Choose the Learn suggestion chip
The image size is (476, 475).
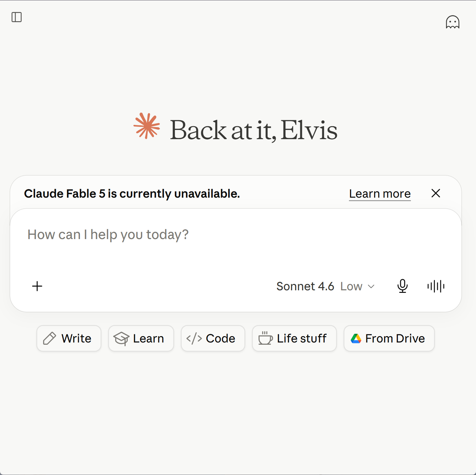[141, 338]
